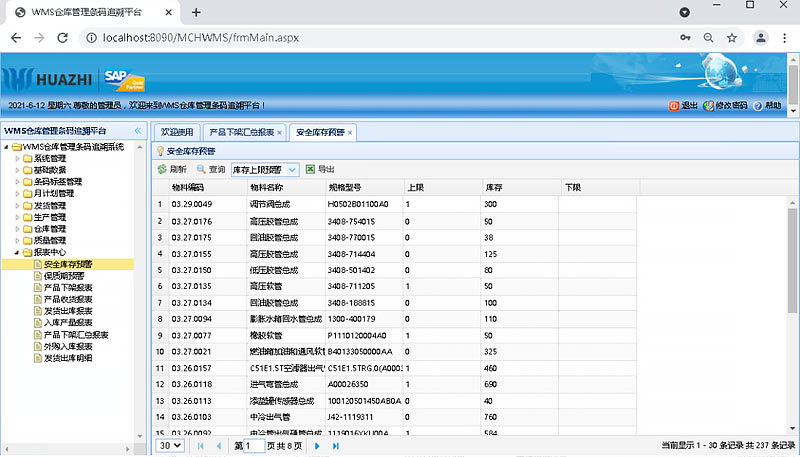Bookmark page with the star icon
The height and width of the screenshot is (457, 800).
[732, 38]
